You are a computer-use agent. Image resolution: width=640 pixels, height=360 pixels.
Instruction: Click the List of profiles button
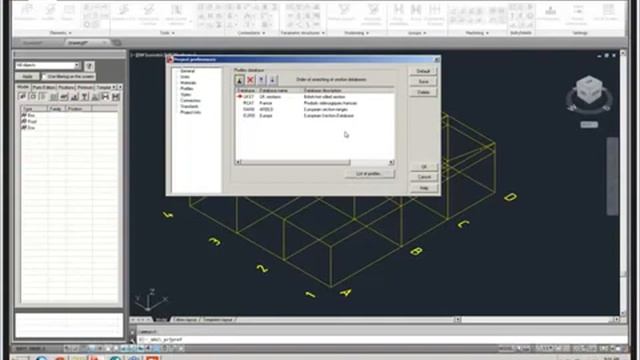(369, 174)
